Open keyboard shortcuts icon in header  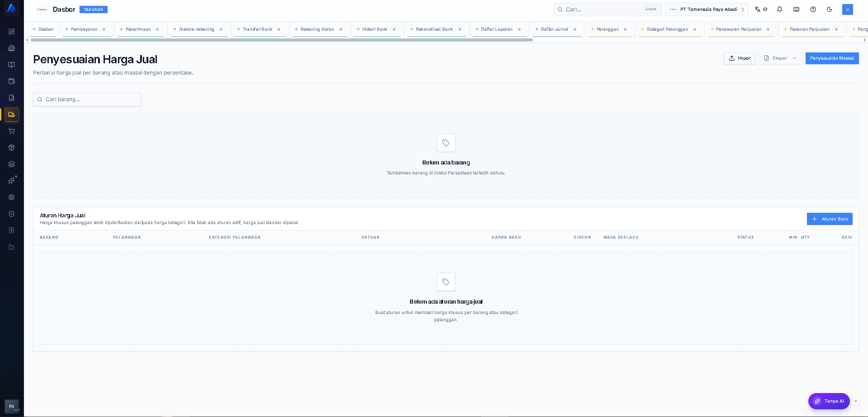click(797, 9)
